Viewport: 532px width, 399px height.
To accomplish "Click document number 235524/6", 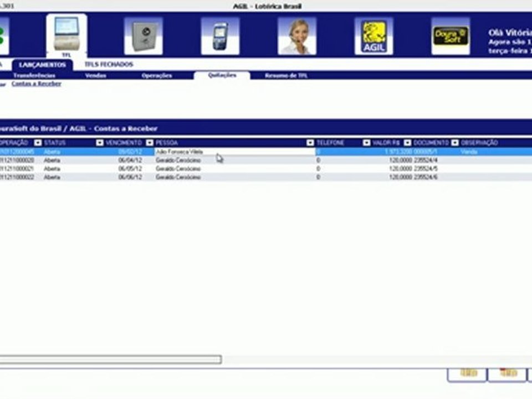I will point(426,177).
